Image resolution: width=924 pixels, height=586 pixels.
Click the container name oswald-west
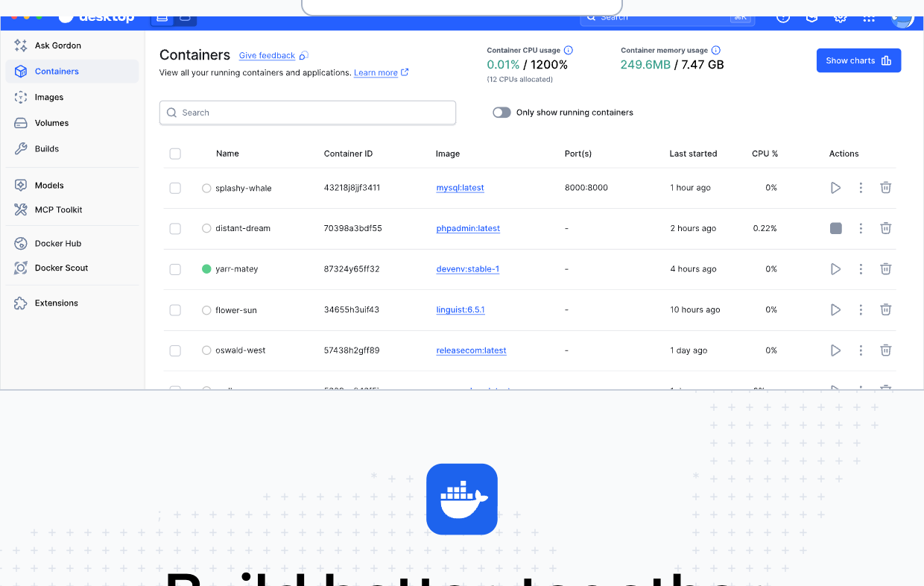click(241, 350)
